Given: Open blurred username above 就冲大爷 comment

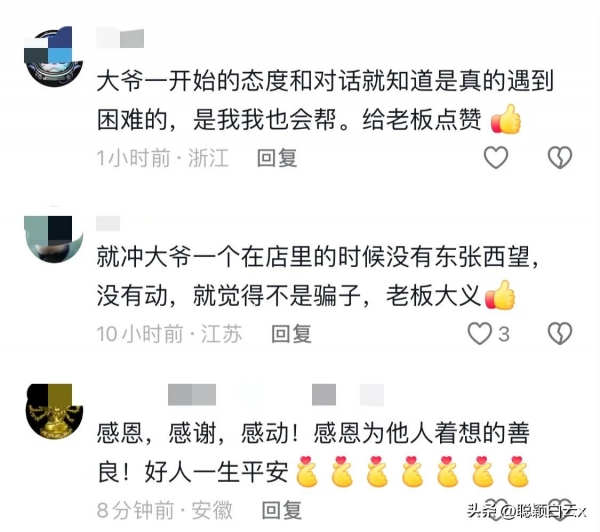Looking at the screenshot, I should [108, 223].
